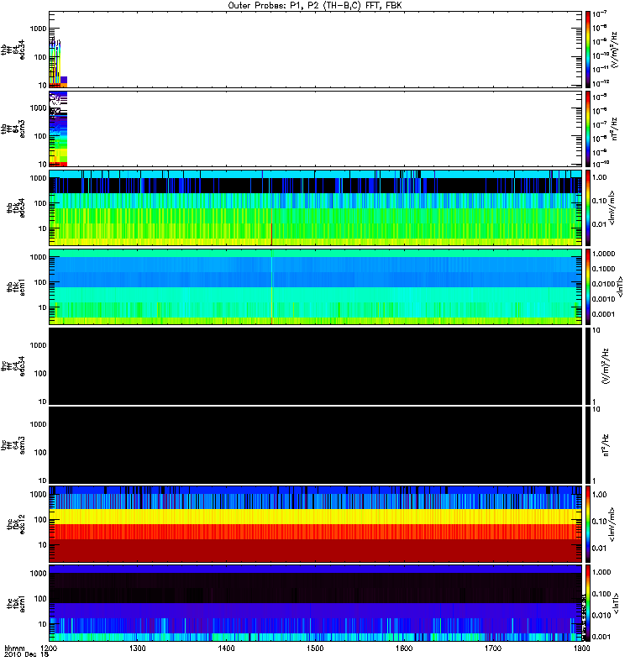Select the 1600 time axis label
The image size is (630, 672).
point(404,648)
